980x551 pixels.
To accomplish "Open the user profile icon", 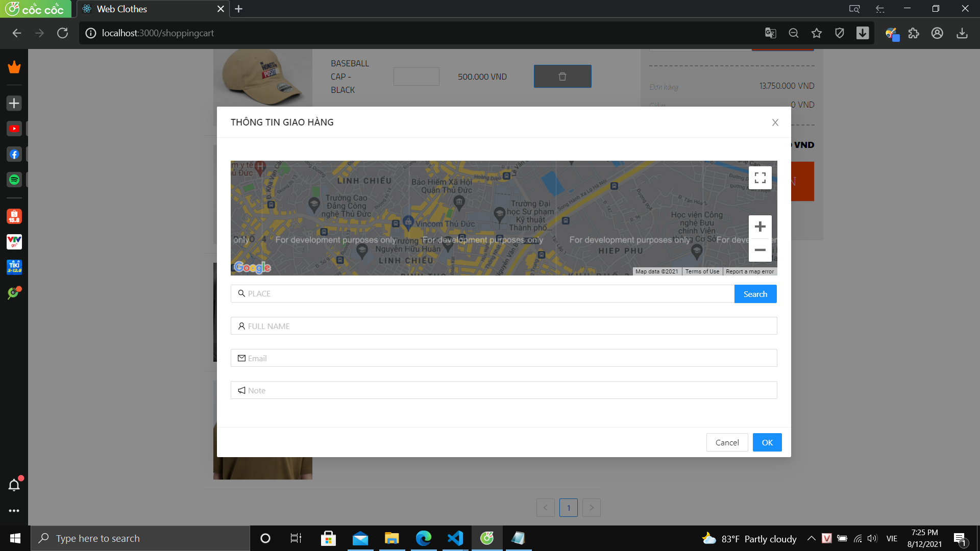I will (937, 33).
